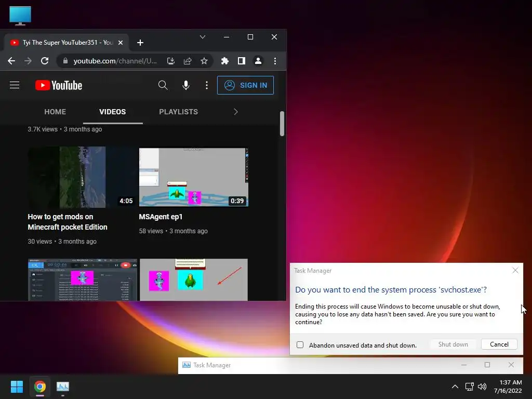Check 'Abandon unsaved data and shut down'

[x=300, y=345]
